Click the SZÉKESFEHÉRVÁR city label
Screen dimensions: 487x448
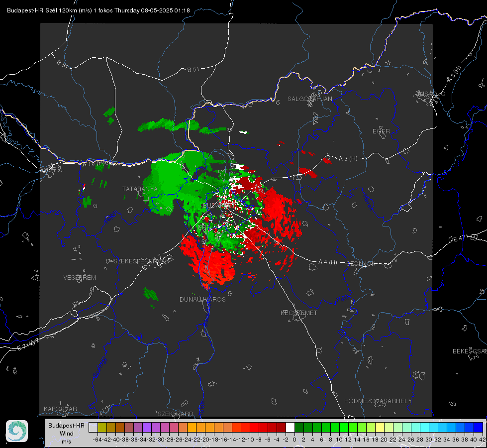click(x=141, y=261)
